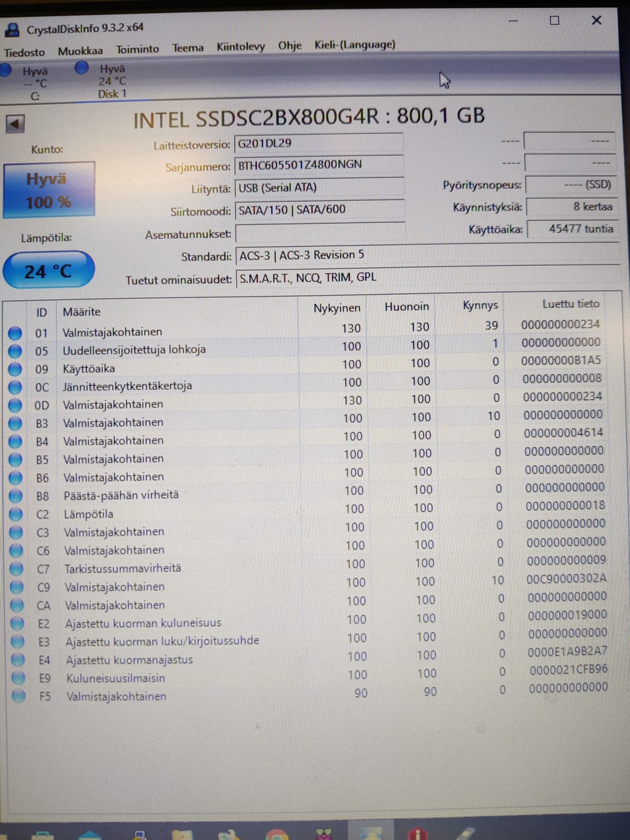Open Toiminto menu
The height and width of the screenshot is (840, 630).
pyautogui.click(x=137, y=49)
